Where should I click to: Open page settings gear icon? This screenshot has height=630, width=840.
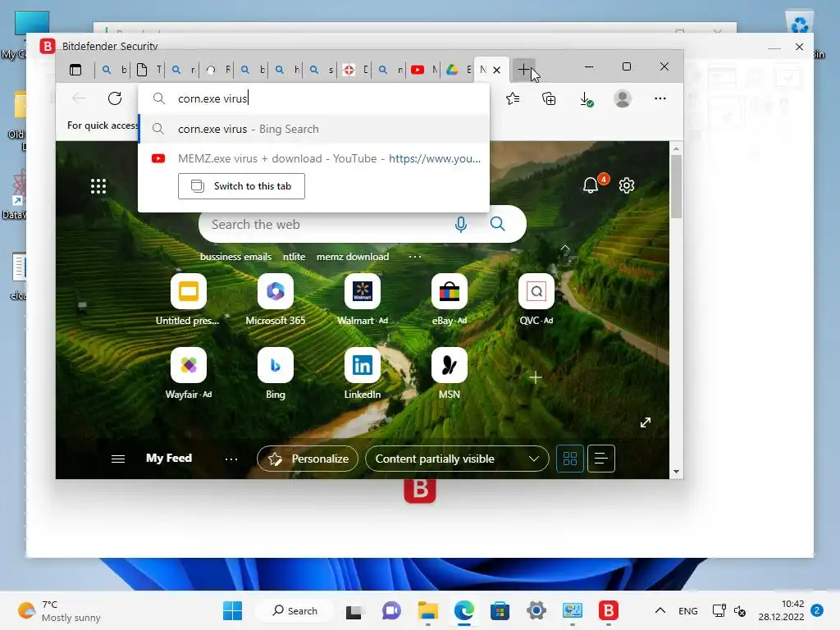click(x=626, y=185)
